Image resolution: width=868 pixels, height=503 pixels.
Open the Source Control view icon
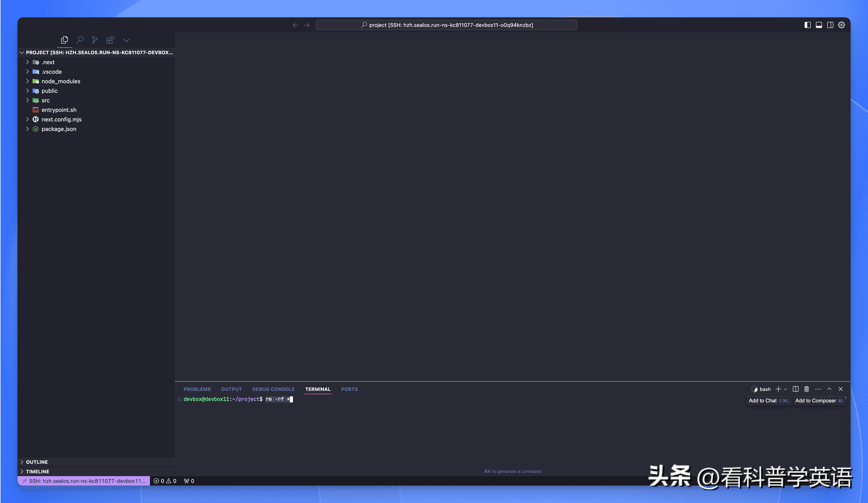95,40
